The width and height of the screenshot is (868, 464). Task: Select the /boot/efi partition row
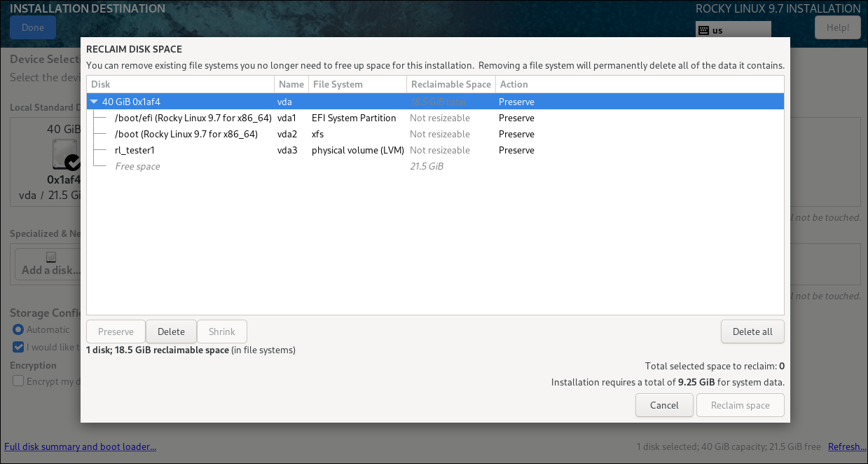435,118
